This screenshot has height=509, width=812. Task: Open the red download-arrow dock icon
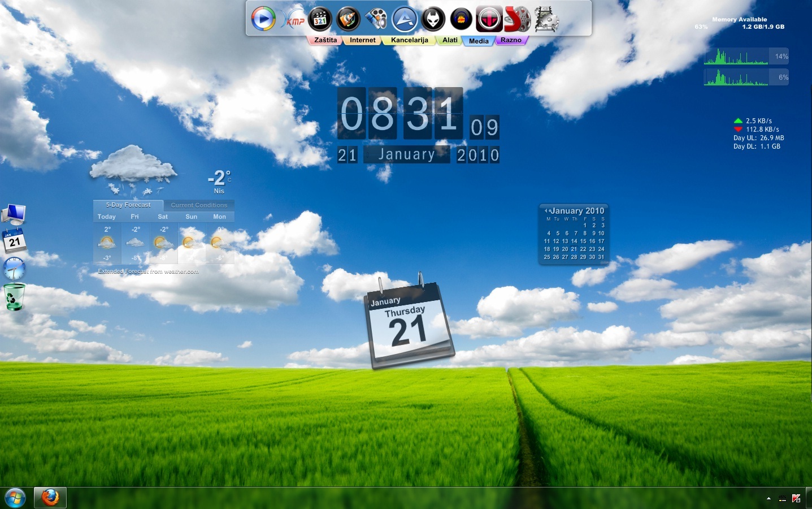pyautogui.click(x=489, y=19)
